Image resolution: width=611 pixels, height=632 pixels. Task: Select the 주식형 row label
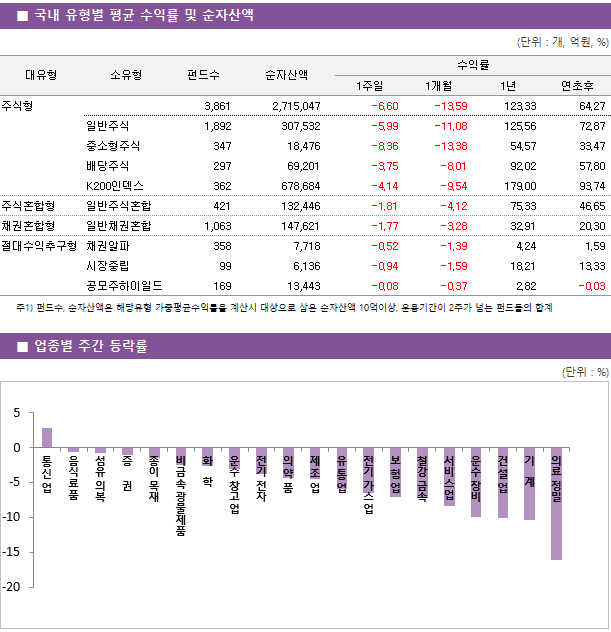tap(17, 106)
